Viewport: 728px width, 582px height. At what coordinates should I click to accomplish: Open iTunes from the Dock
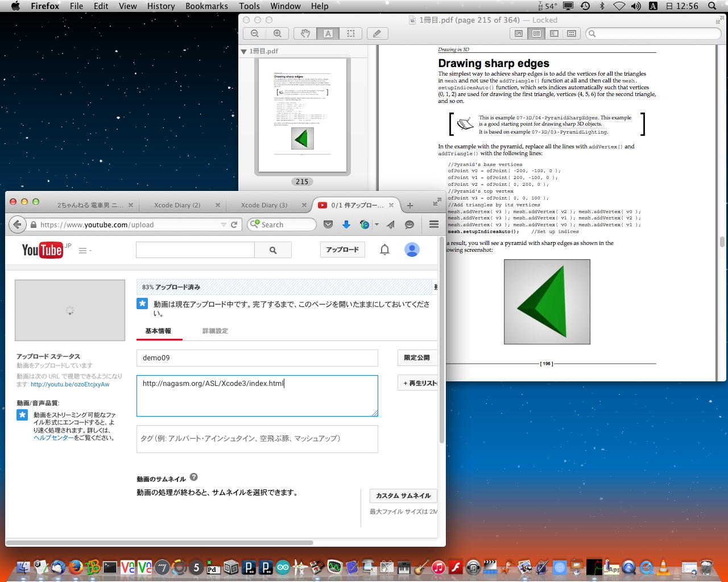439,567
